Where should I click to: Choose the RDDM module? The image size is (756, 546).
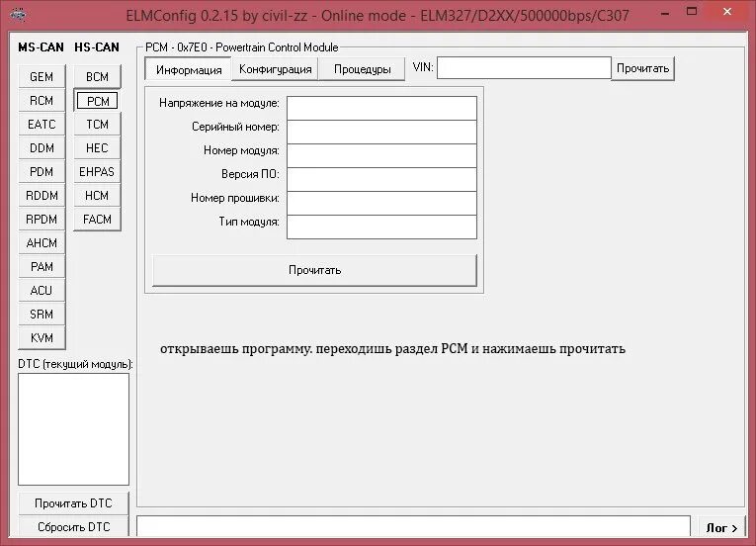(42, 195)
